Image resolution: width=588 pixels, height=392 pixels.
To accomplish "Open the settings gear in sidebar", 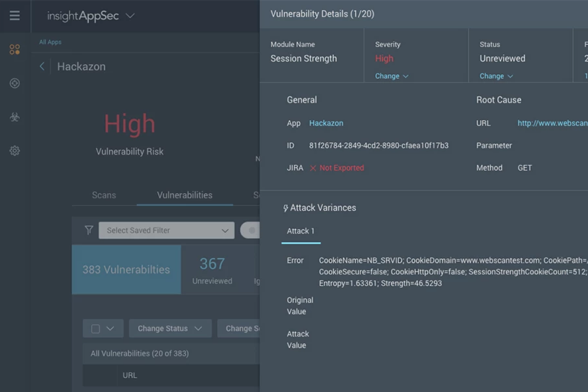I will 15,151.
